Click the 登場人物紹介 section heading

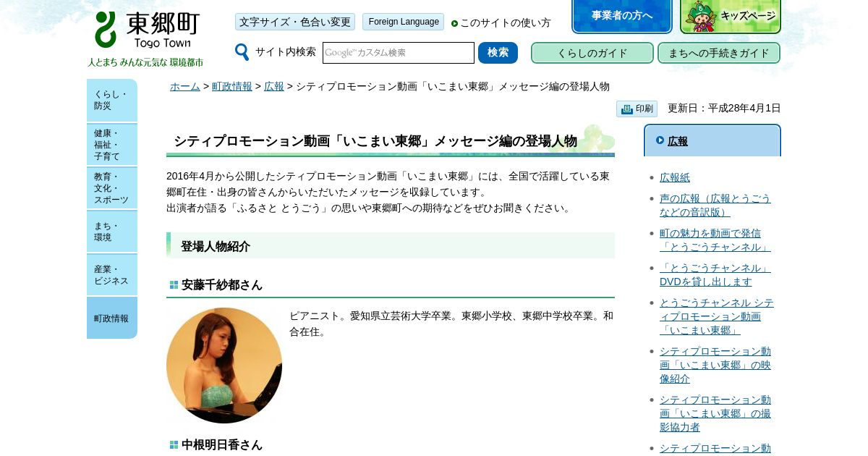(x=216, y=246)
